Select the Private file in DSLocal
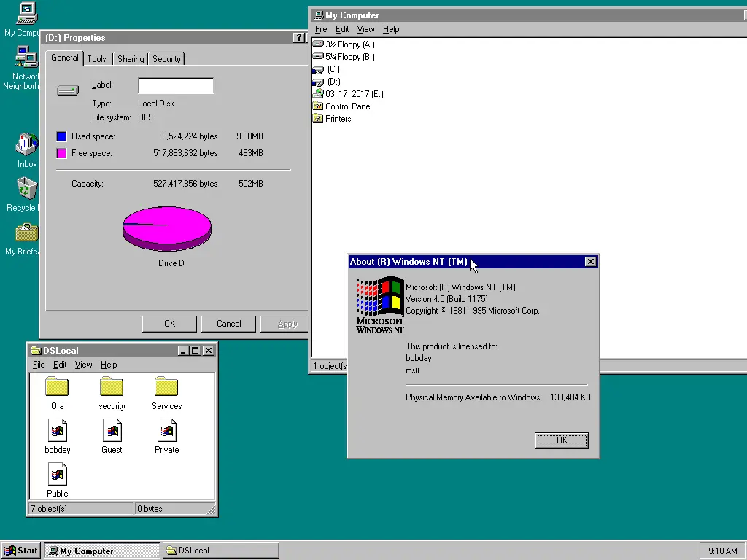The height and width of the screenshot is (560, 747). pos(167,436)
